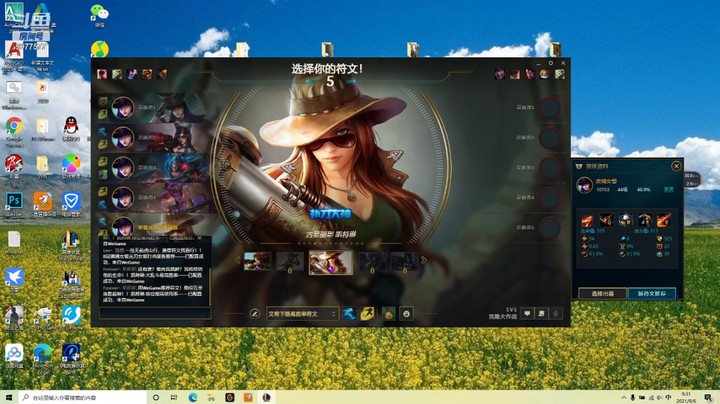
Task: Click Summoner 4 portrait in team list
Action: point(123,198)
